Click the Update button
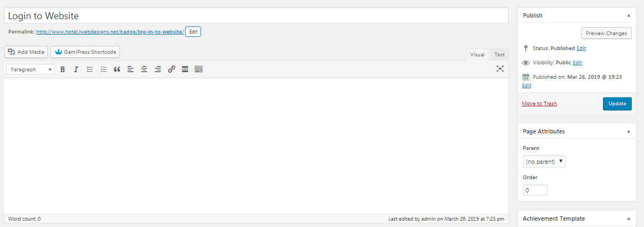Screen dimensions: 644x227 [617, 104]
